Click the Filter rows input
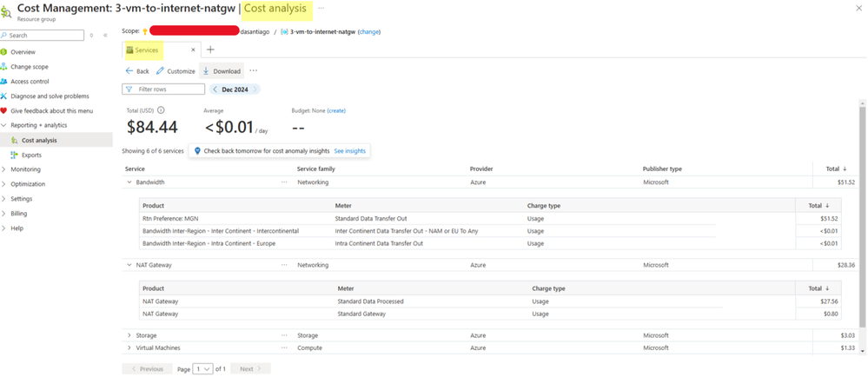 tap(163, 89)
